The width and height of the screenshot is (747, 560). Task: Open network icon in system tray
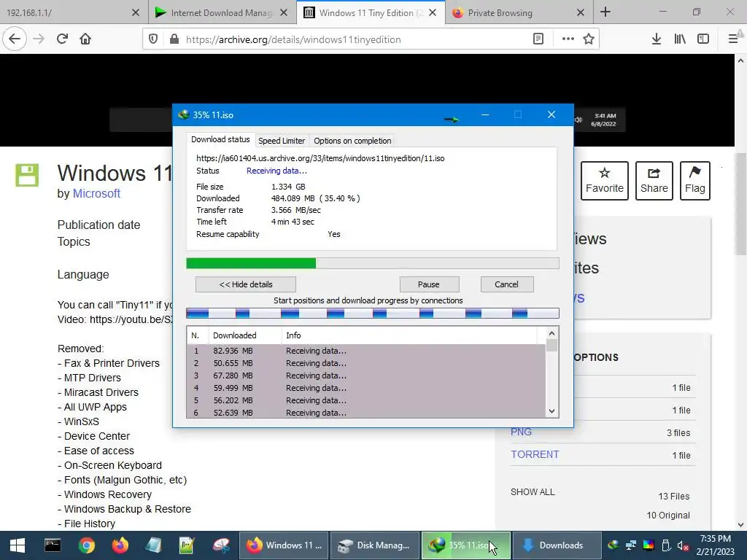pos(631,545)
